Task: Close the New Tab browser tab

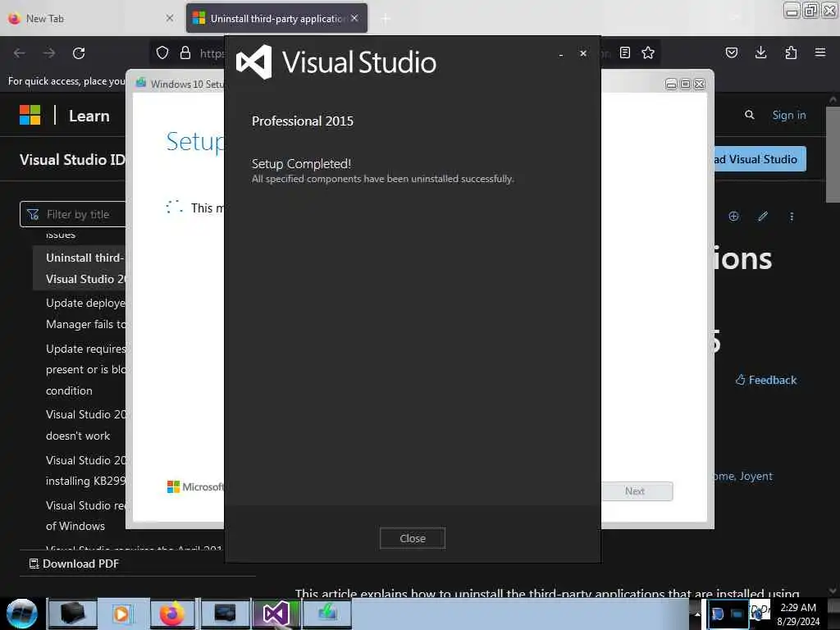Action: [x=169, y=18]
